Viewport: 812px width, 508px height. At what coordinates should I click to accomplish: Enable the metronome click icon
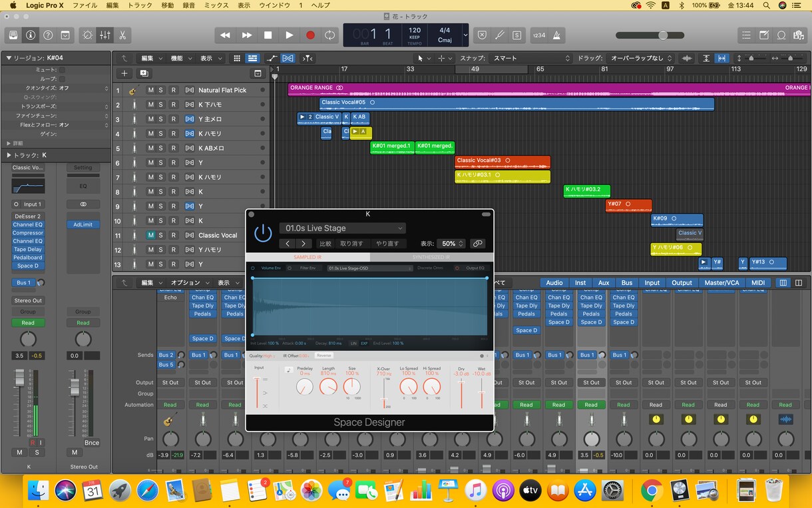(556, 35)
